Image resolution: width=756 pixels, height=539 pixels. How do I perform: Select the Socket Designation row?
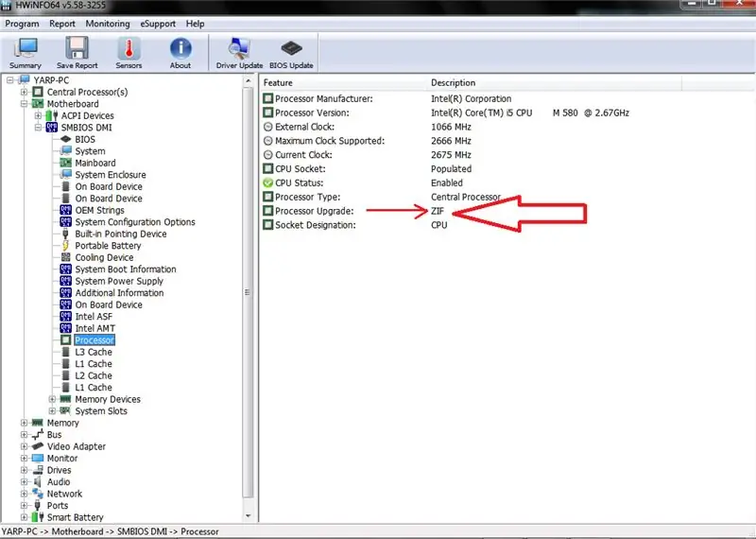(x=355, y=225)
